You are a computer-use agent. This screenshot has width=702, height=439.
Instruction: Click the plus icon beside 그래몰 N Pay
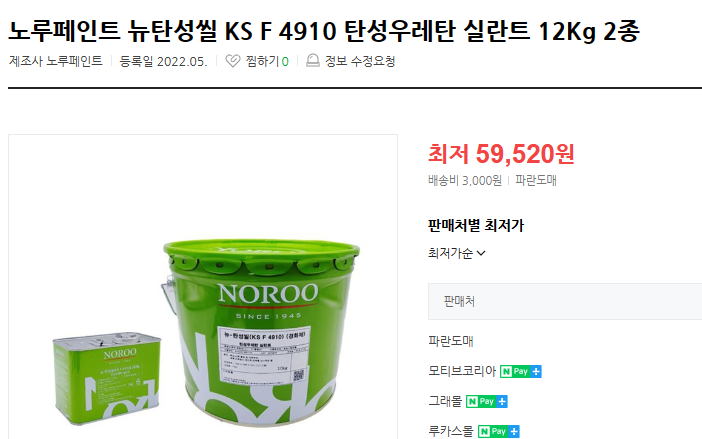(x=502, y=401)
